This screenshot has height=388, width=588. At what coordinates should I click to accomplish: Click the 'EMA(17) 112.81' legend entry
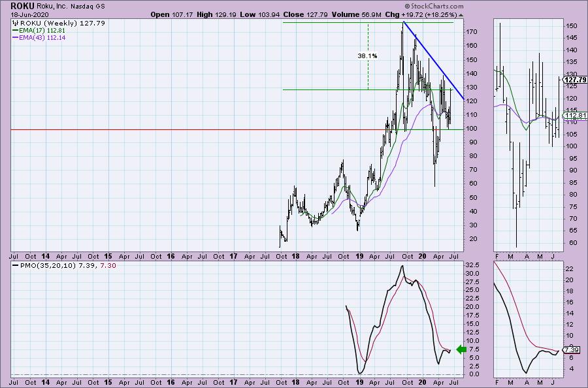[39, 30]
